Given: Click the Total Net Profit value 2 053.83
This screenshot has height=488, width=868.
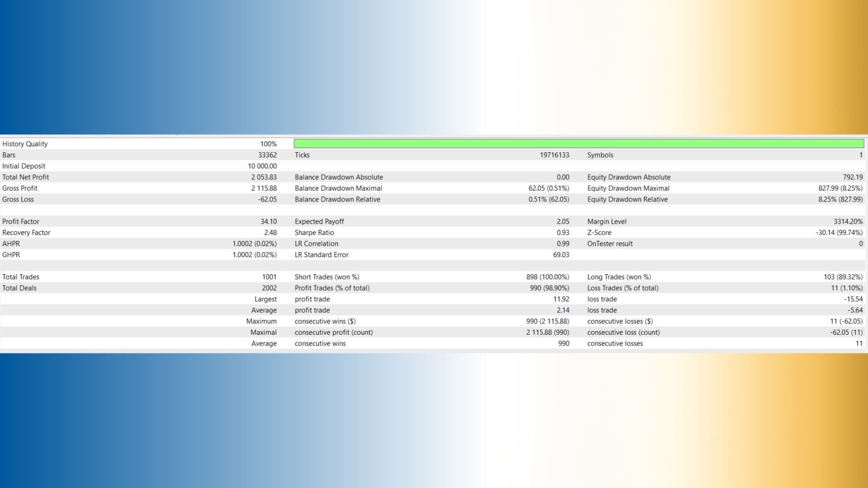Looking at the screenshot, I should tap(264, 177).
